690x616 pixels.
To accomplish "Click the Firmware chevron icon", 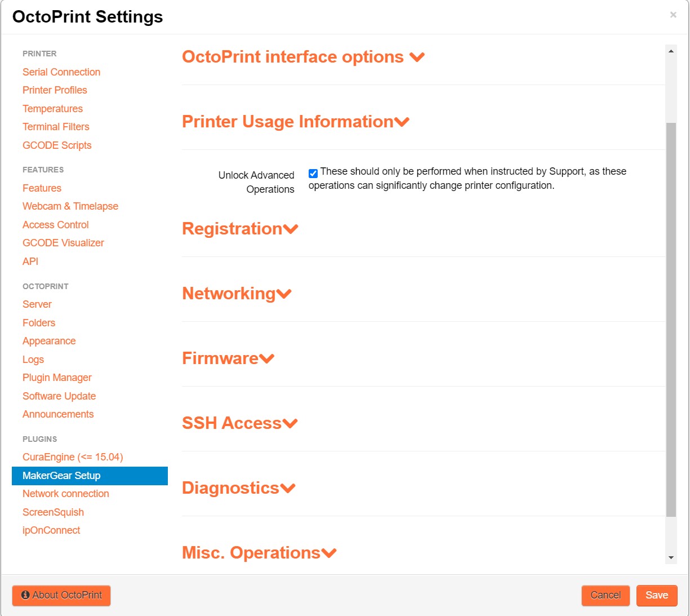I will (266, 359).
